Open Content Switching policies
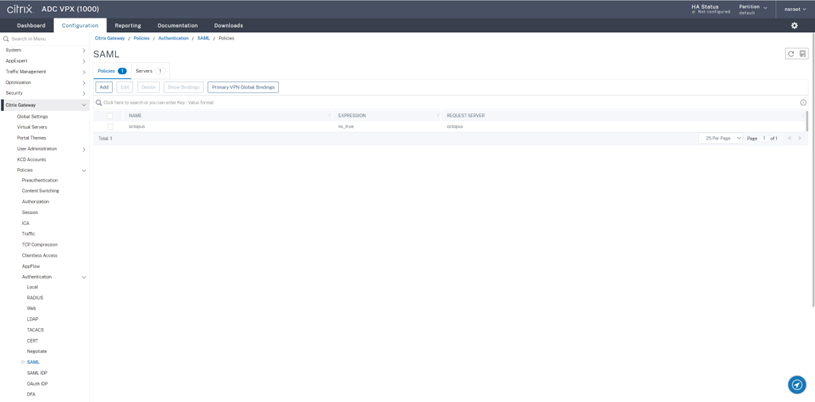The image size is (815, 402). click(41, 191)
